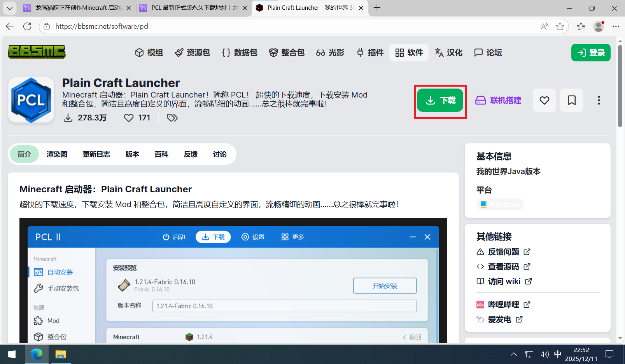Switch to the 更新日志 tab

[96, 154]
